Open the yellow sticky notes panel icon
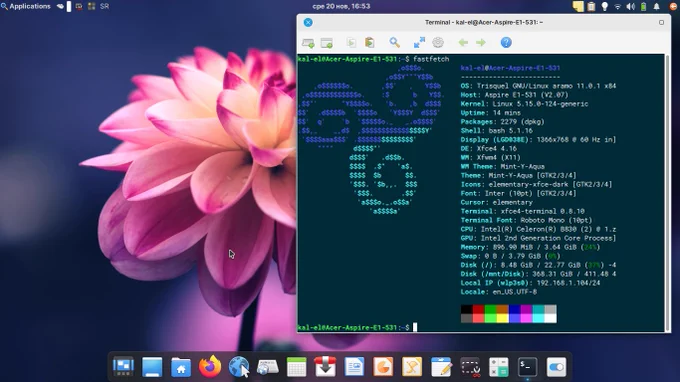This screenshot has height=382, width=680. 578,6
